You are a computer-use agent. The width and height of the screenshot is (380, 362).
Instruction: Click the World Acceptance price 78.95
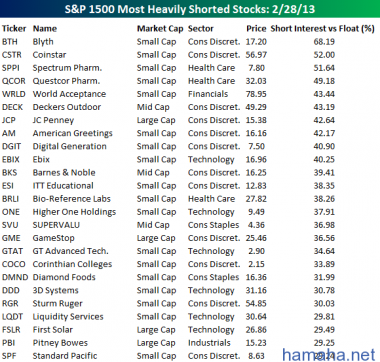click(x=256, y=94)
